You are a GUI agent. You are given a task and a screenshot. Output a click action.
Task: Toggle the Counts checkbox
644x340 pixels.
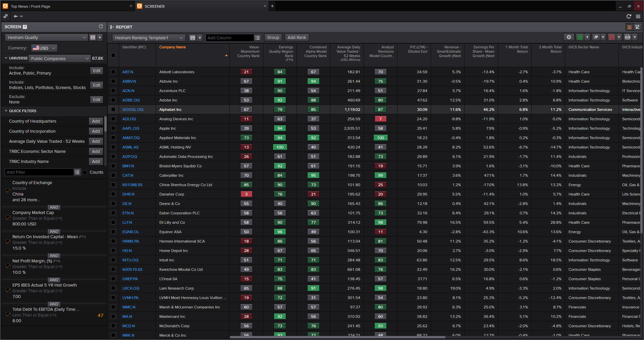85,172
